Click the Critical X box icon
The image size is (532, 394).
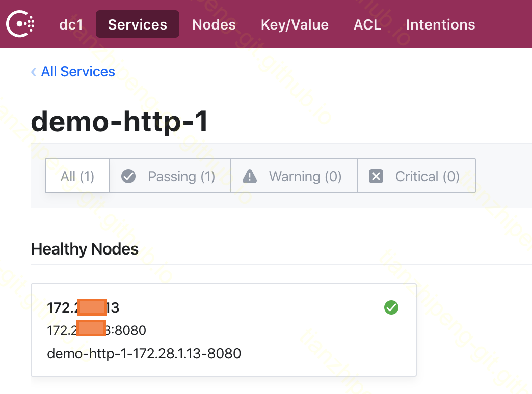376,176
